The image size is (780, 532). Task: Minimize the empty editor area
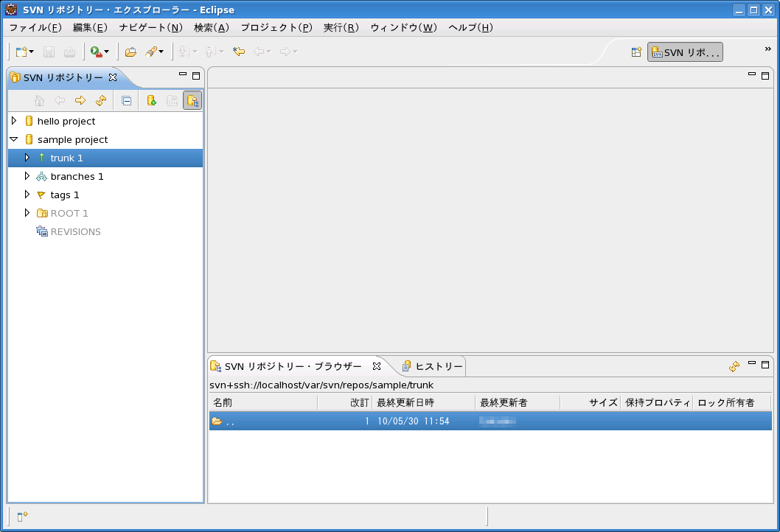click(x=752, y=74)
